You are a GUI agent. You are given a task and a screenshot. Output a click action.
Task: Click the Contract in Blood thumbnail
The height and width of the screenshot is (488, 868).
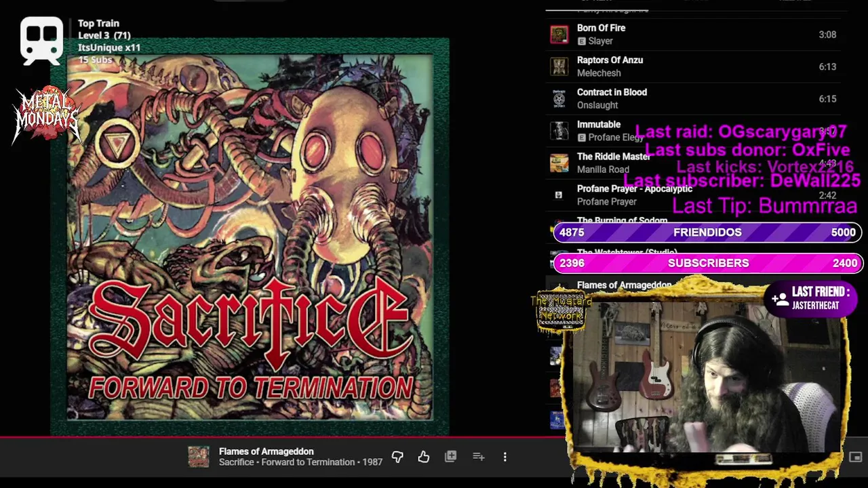[x=559, y=99]
